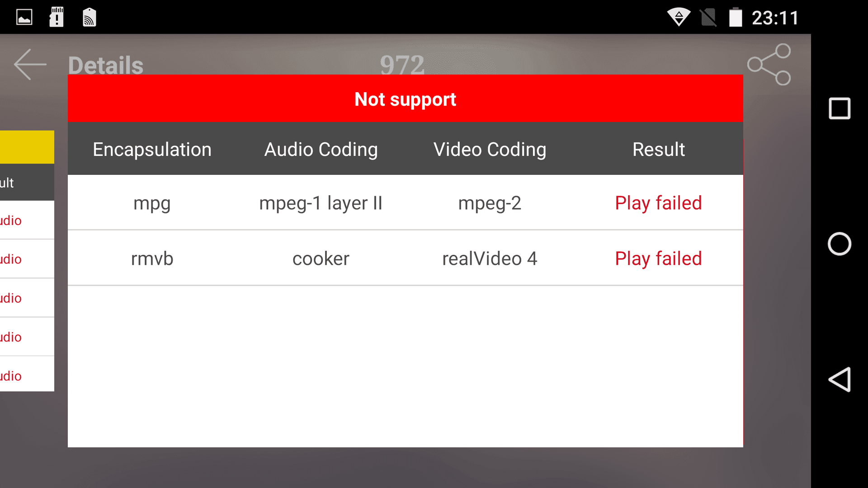
Task: Tap the battery icon in status bar
Action: click(736, 17)
